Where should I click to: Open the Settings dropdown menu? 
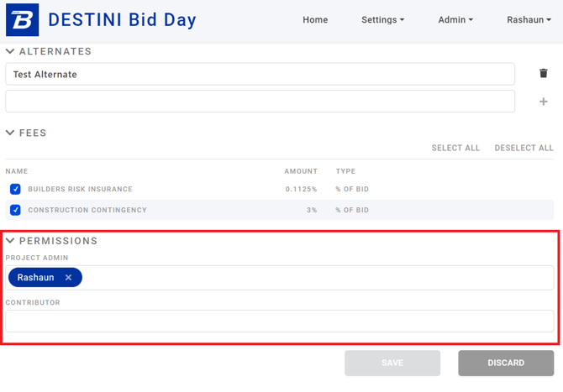point(382,19)
